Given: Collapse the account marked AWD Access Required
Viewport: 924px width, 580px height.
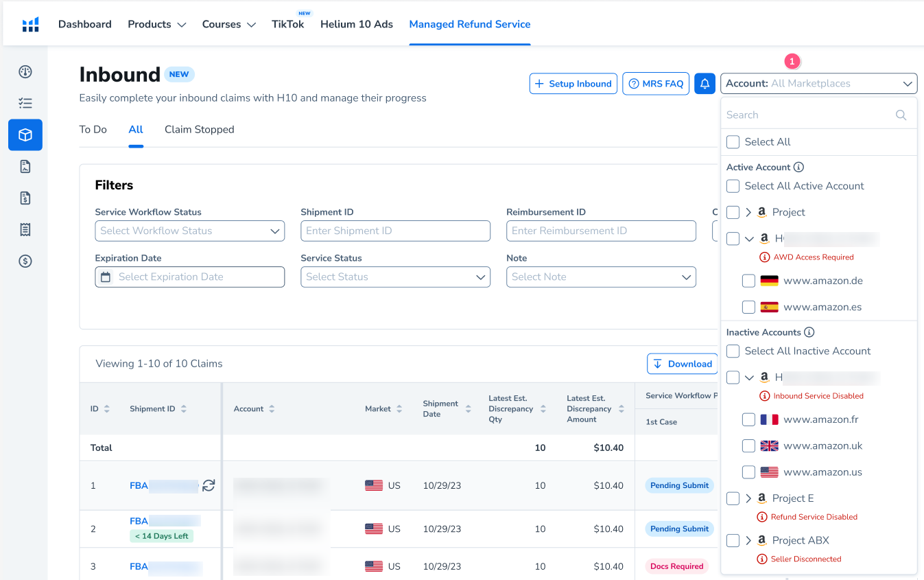Looking at the screenshot, I should (x=748, y=239).
